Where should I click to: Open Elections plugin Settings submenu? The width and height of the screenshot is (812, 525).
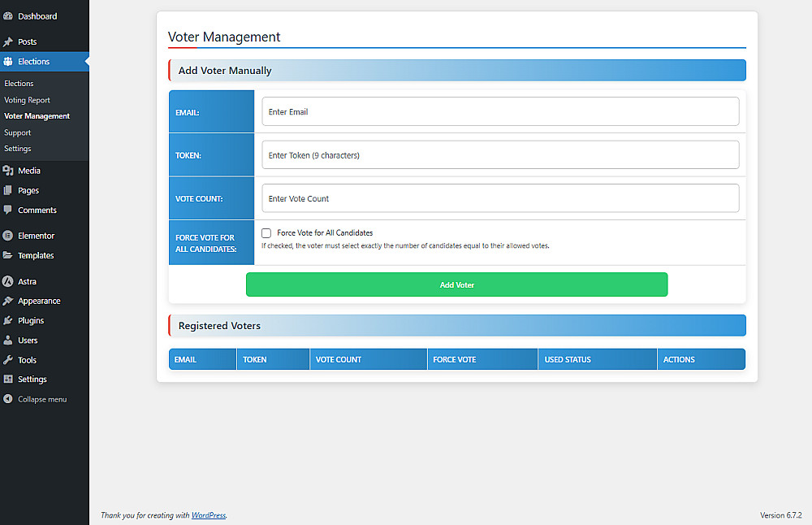(x=18, y=149)
